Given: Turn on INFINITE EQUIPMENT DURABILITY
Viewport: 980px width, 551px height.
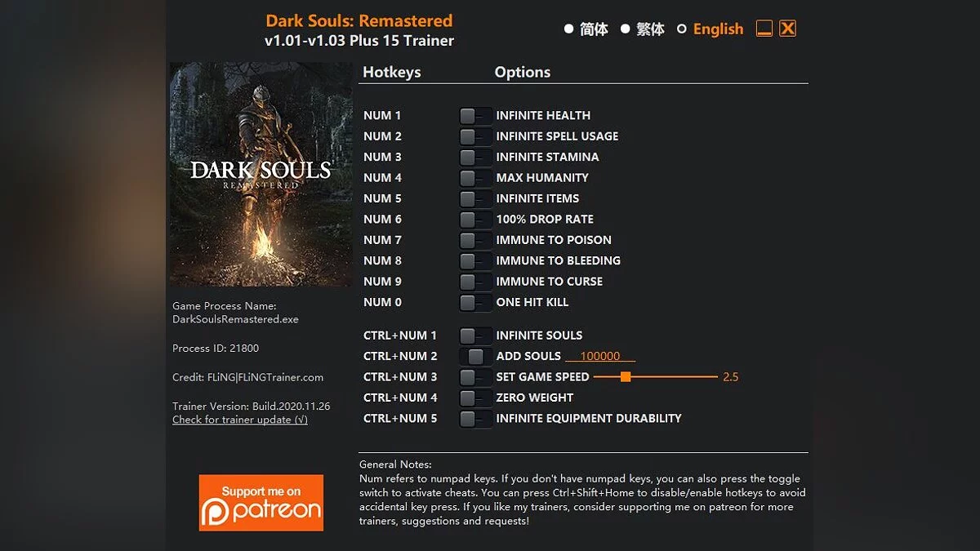Looking at the screenshot, I should tap(474, 418).
